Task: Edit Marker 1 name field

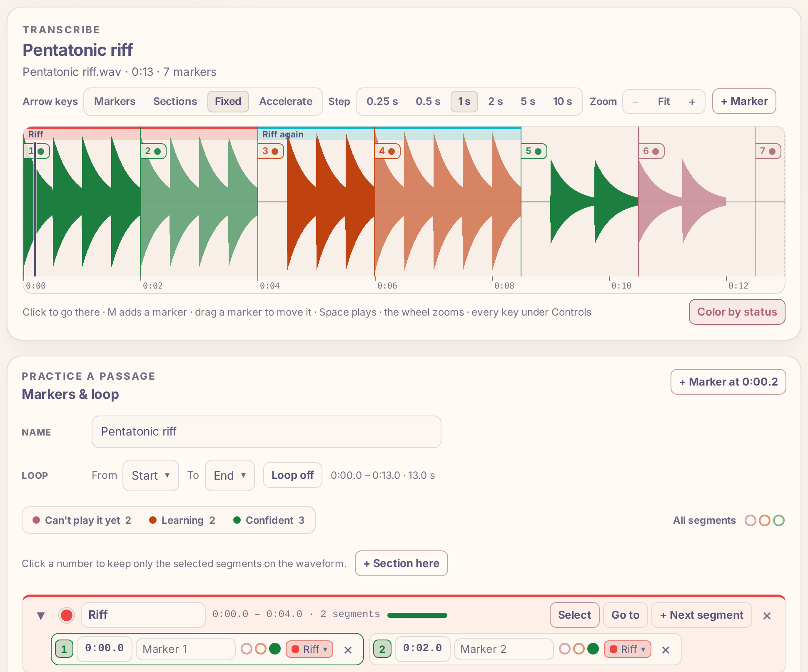Action: 186,649
